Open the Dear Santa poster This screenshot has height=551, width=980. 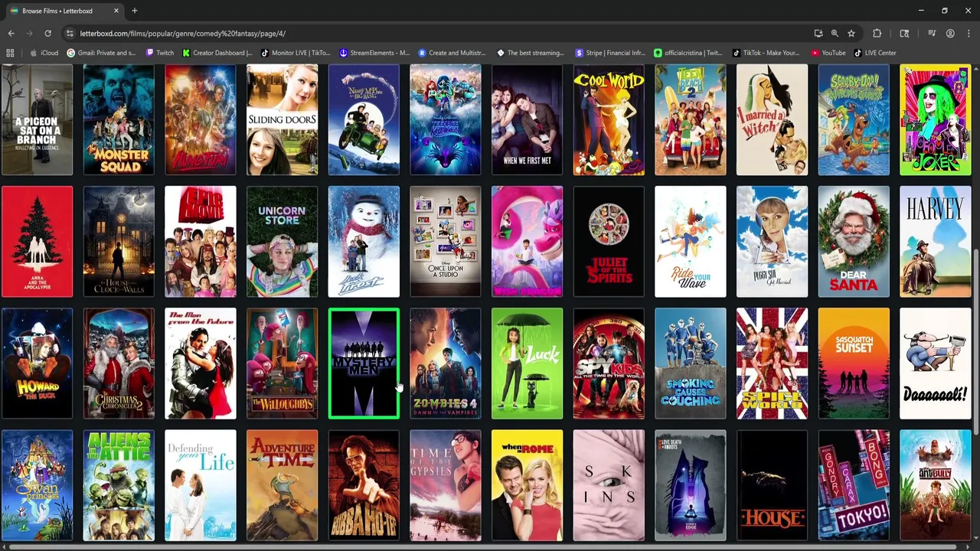point(854,242)
